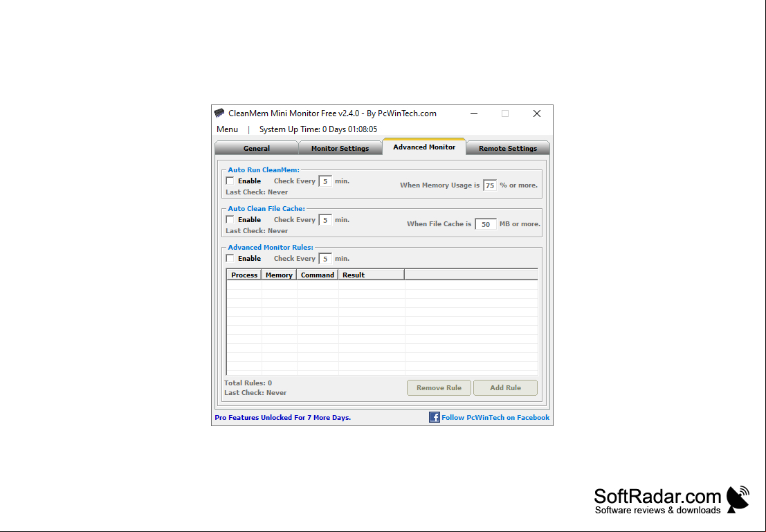766x532 pixels.
Task: Click the Auto Run CleanMem heading
Action: pyautogui.click(x=264, y=170)
